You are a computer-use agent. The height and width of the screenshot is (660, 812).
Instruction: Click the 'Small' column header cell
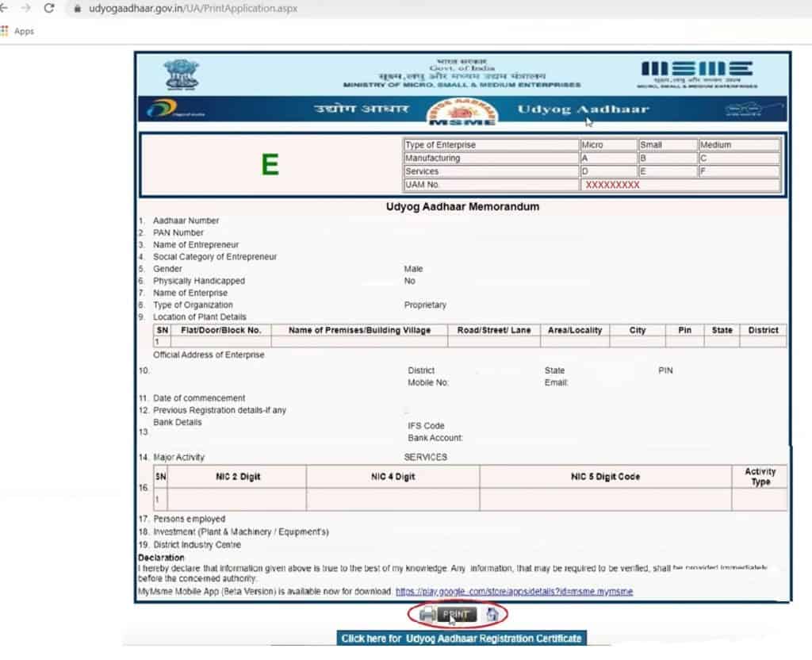(x=668, y=145)
